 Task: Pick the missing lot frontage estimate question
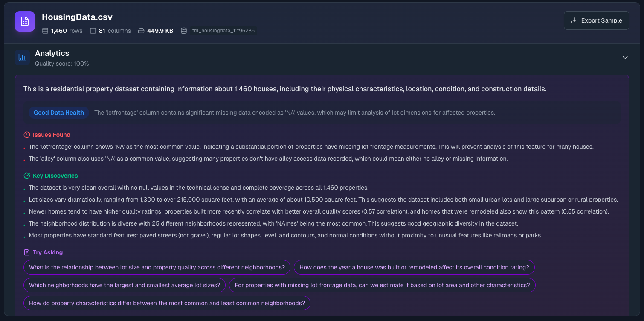coord(382,285)
